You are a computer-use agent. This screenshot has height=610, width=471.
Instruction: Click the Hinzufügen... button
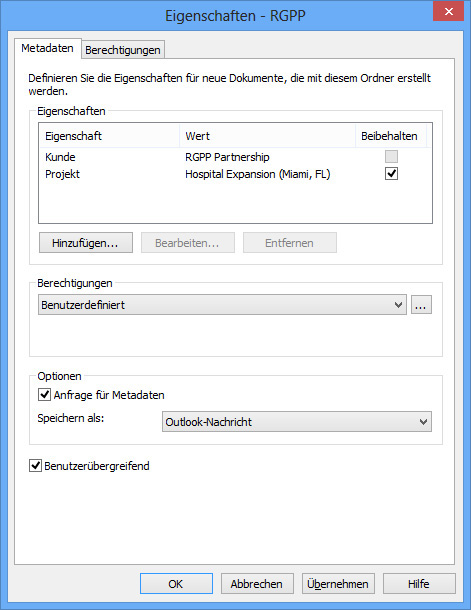coord(86,243)
